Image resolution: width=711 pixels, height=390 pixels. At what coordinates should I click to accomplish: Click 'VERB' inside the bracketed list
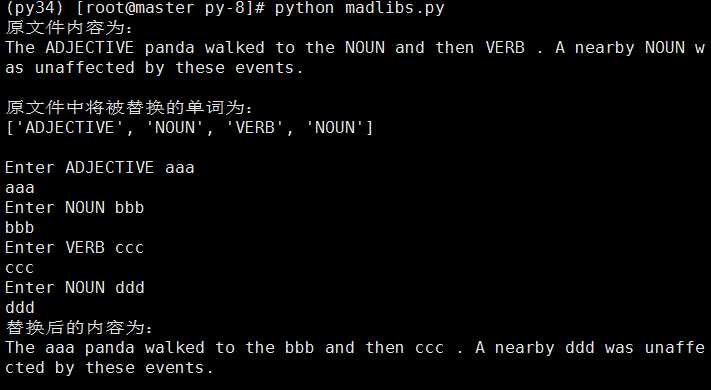tap(255, 128)
